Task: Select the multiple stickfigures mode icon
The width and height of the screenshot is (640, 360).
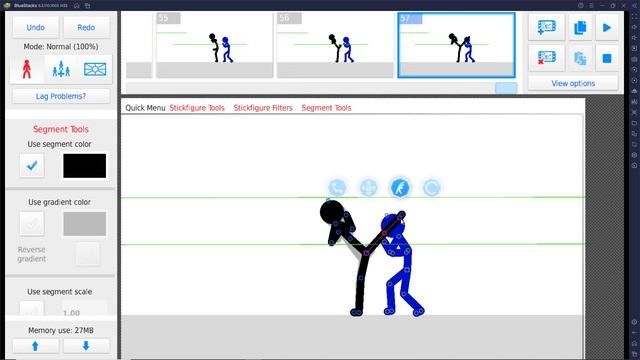Action: (x=61, y=69)
